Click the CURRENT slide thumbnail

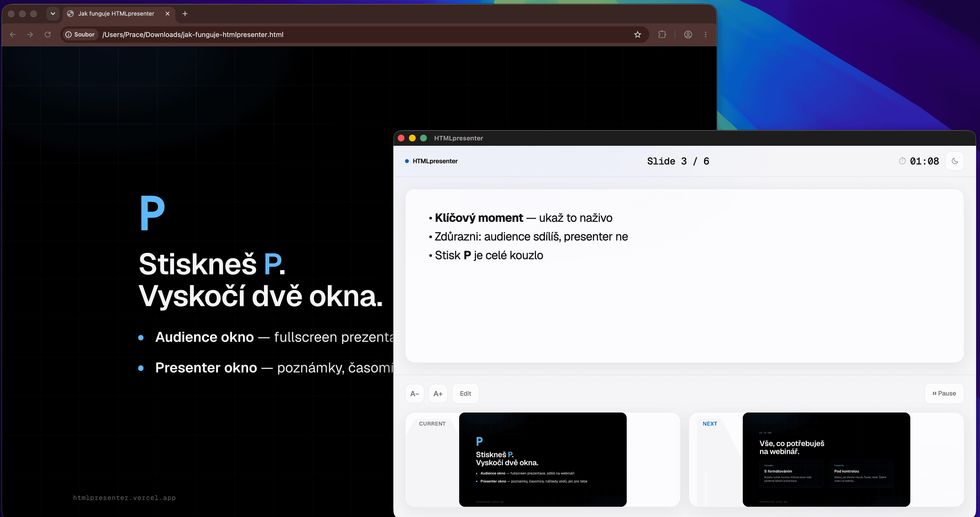[x=543, y=460]
